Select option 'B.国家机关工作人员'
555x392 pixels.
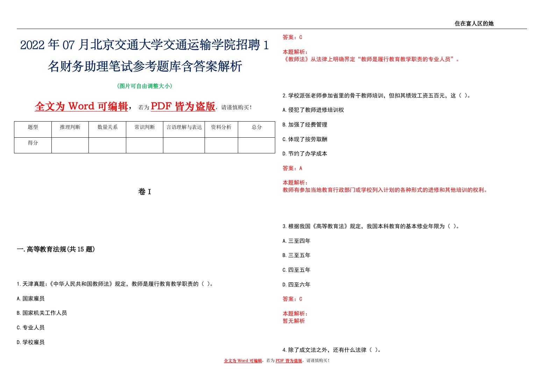click(x=42, y=313)
